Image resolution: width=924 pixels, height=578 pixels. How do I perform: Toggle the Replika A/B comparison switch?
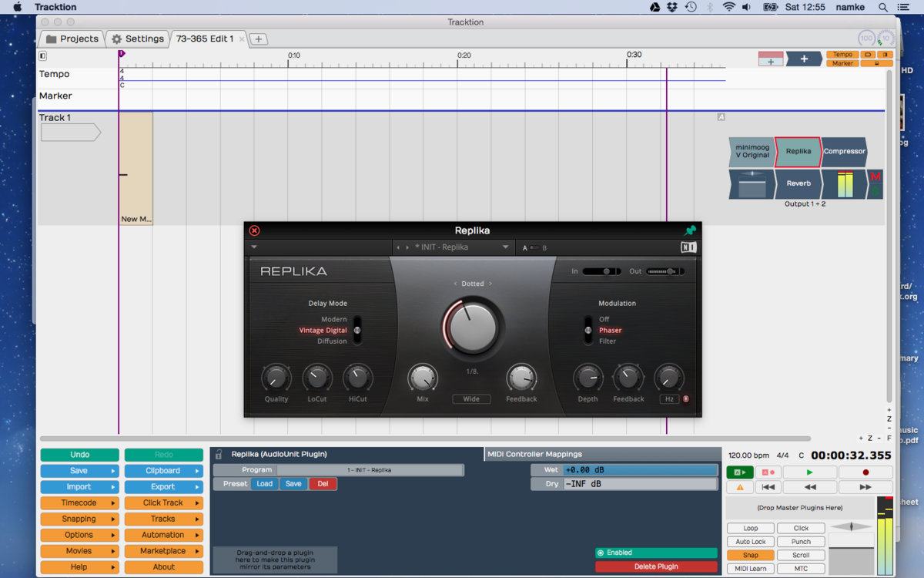(534, 247)
